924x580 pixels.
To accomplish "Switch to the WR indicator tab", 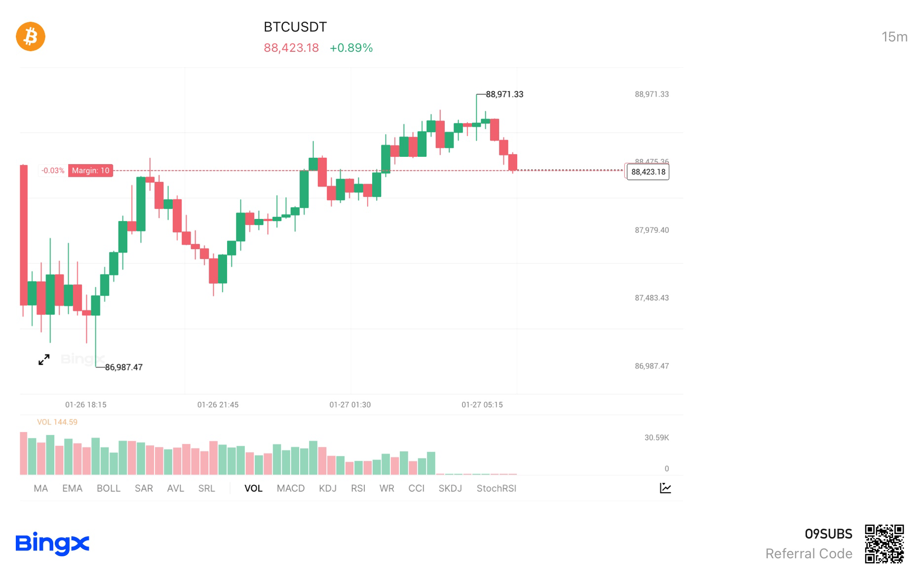I will pos(387,488).
